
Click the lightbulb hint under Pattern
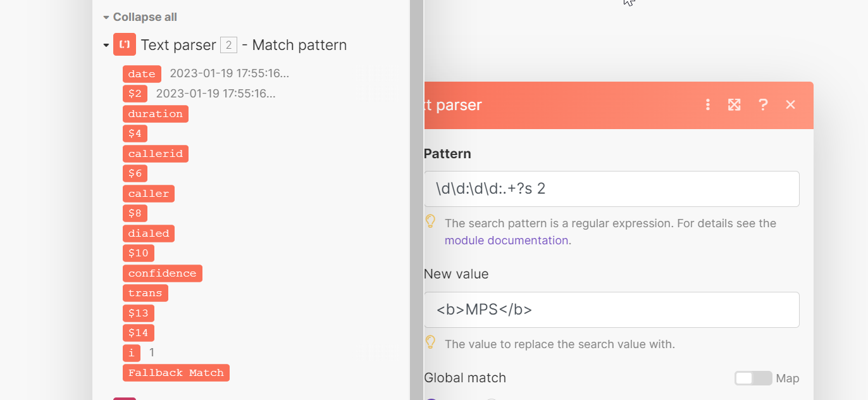(x=431, y=222)
